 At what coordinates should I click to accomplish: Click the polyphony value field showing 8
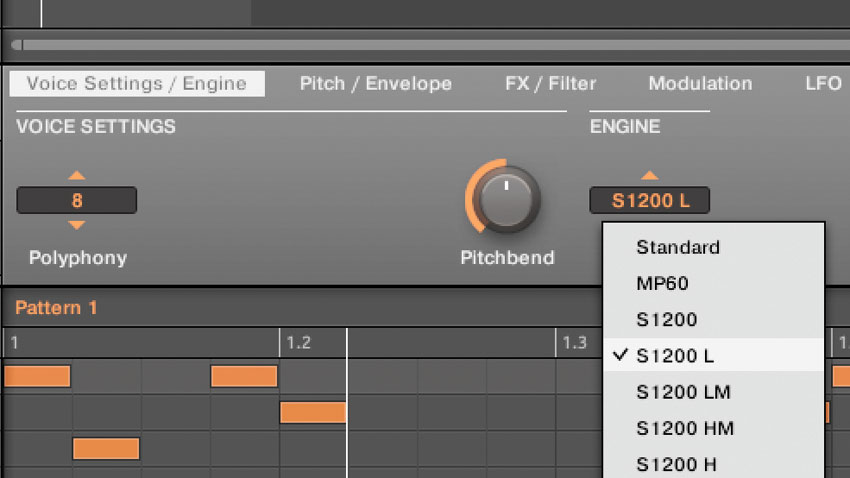[77, 200]
